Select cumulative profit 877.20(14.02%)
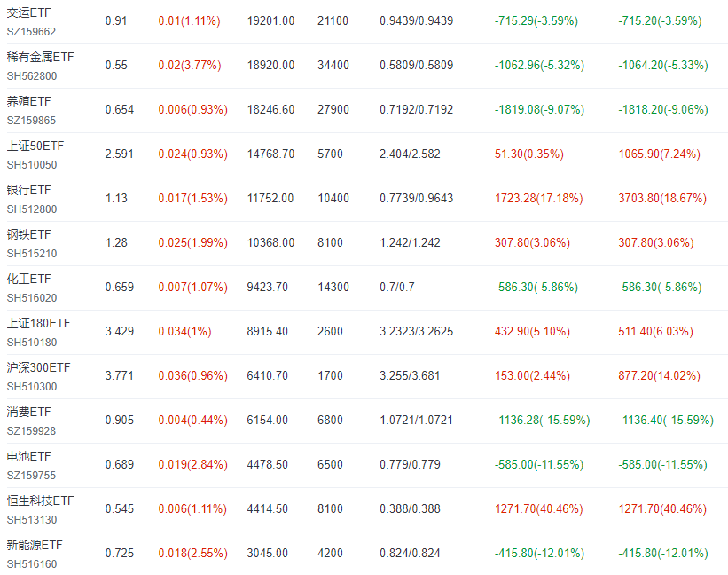728x575 pixels. point(659,375)
